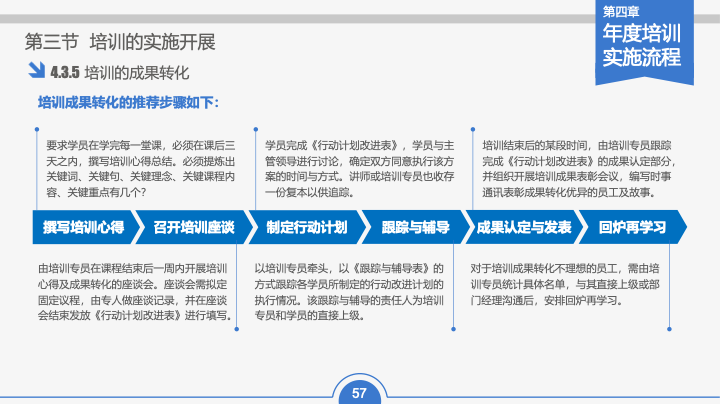Click the blue arrow icon beside 4.3.5
The width and height of the screenshot is (720, 404).
pos(36,70)
